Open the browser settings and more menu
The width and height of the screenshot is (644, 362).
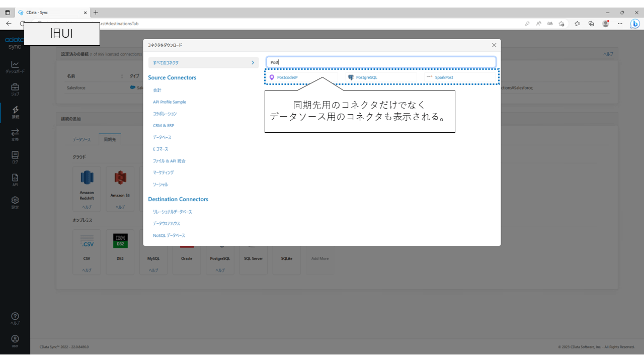620,24
